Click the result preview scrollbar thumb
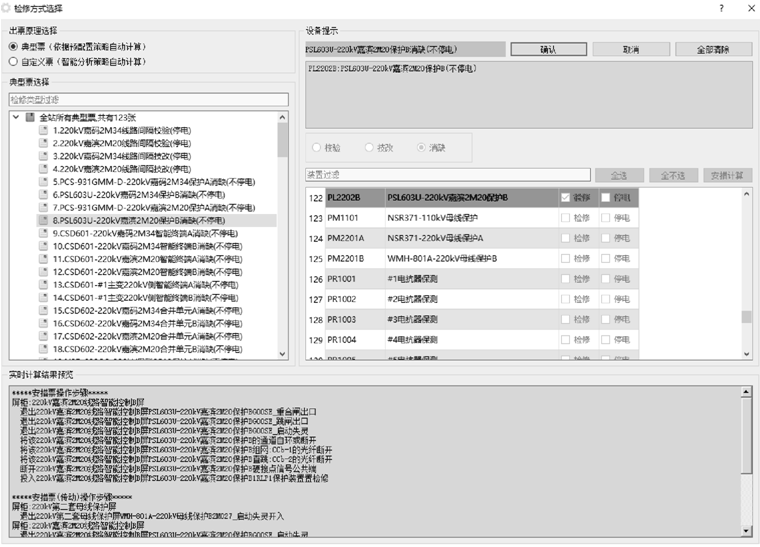Viewport: 760px width, 547px height. pos(746,434)
